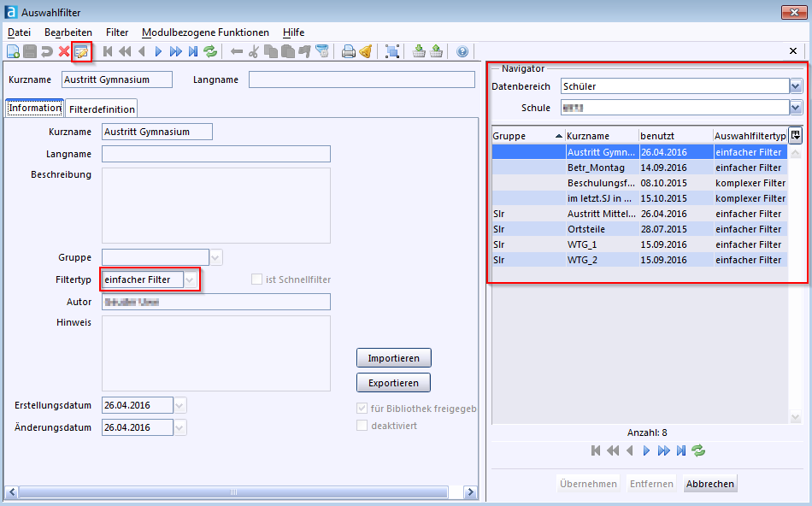Sort by the benutzt column header
Viewport: 812px width, 506px height.
[x=676, y=136]
